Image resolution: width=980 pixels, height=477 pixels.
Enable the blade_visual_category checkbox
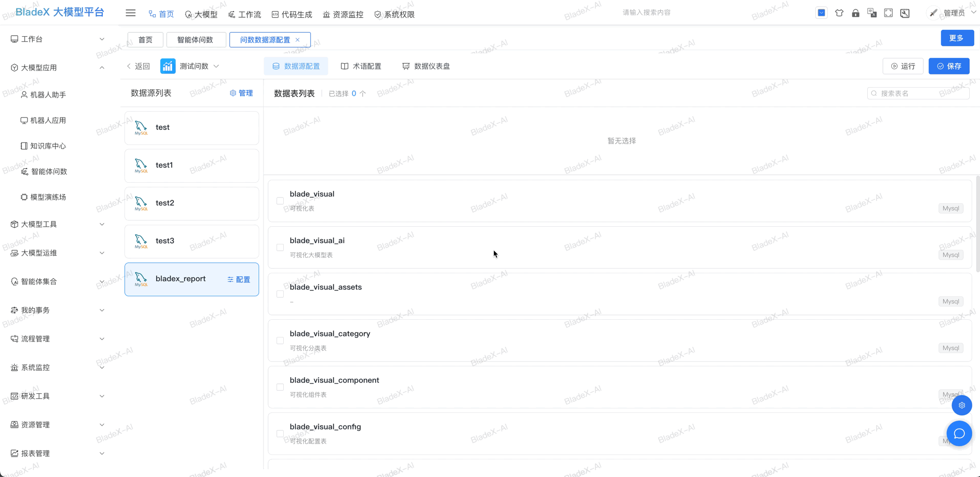pyautogui.click(x=280, y=340)
